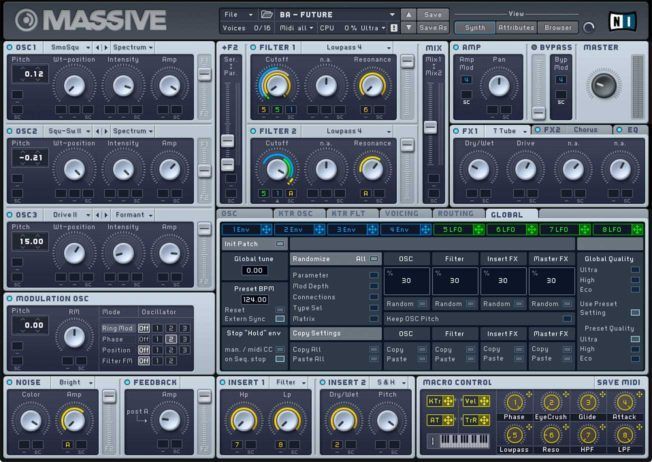
Task: Click the Master volume knob
Action: (603, 85)
